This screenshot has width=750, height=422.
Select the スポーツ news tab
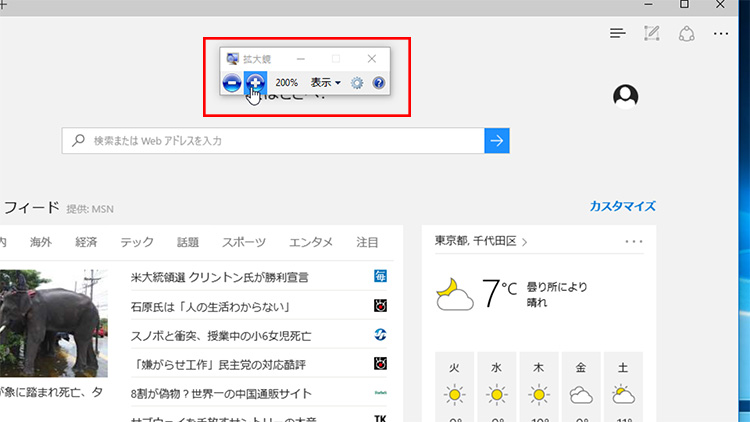point(244,242)
